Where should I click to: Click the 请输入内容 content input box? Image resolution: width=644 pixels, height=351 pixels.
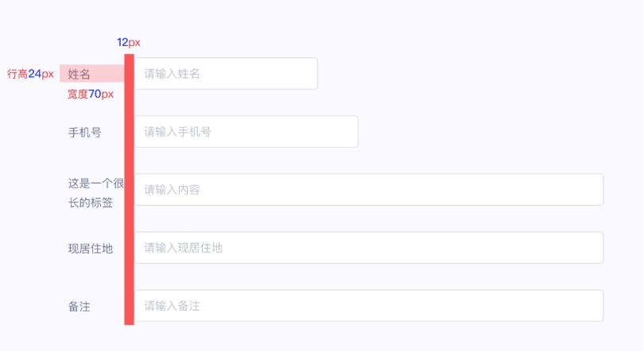368,190
